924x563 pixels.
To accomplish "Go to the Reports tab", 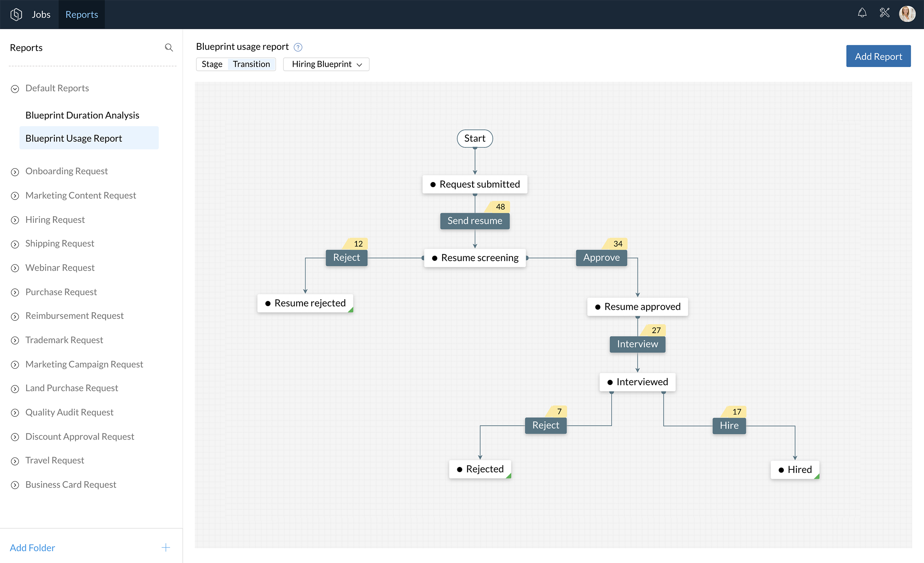I will [x=82, y=15].
